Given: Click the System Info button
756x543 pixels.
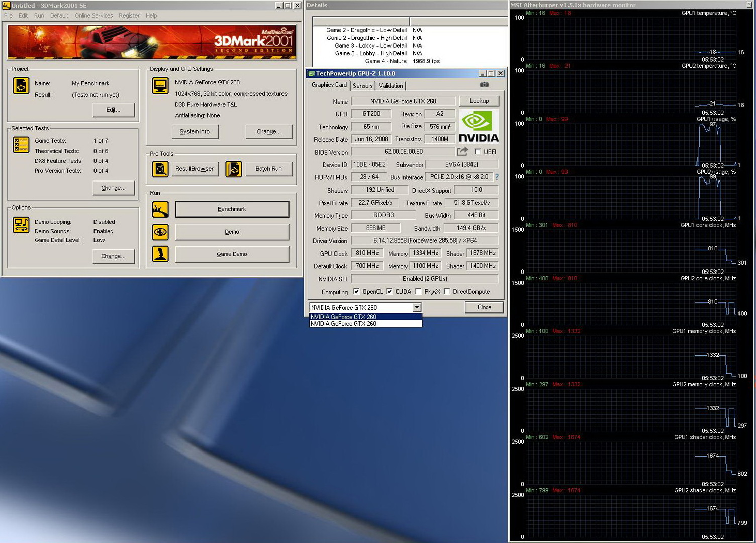Looking at the screenshot, I should pos(195,132).
